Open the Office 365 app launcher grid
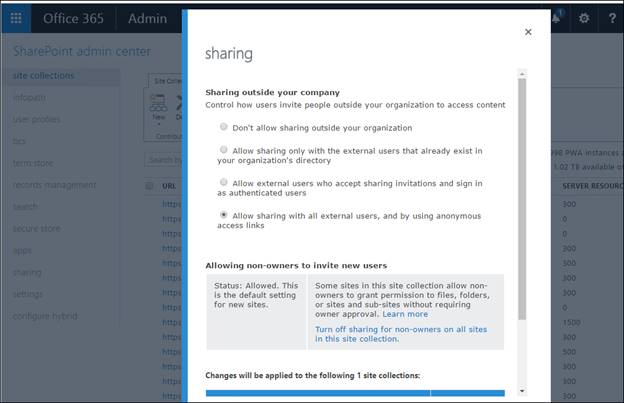Screen dimensions: 624x403 pyautogui.click(x=16, y=18)
